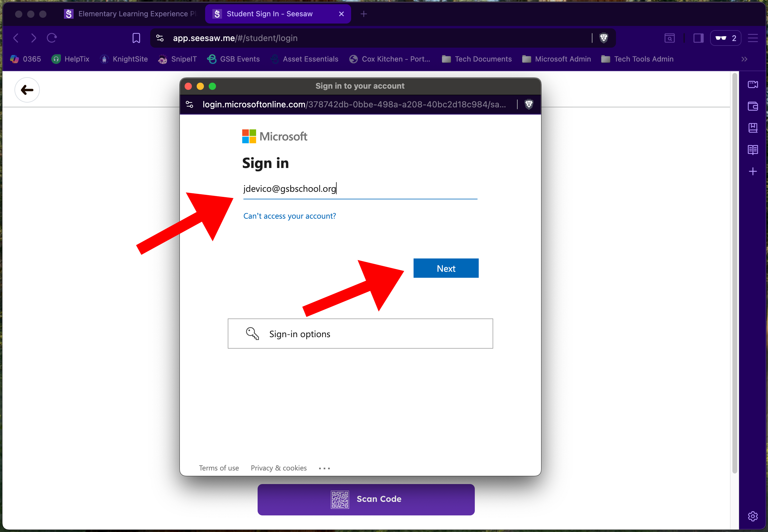Open Brave Wallet in sidebar
This screenshot has height=532, width=768.
753,106
